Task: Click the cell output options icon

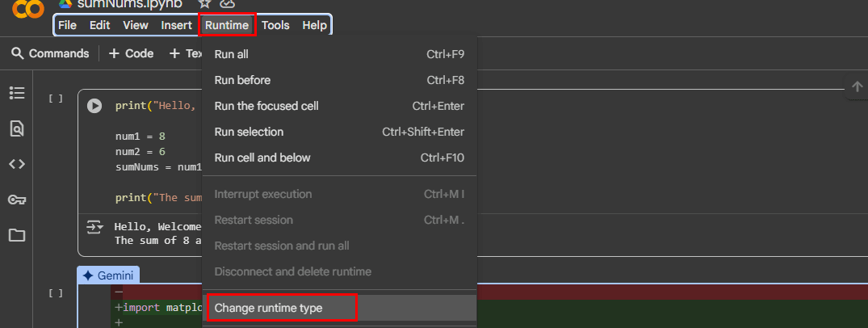Action: pyautogui.click(x=94, y=227)
